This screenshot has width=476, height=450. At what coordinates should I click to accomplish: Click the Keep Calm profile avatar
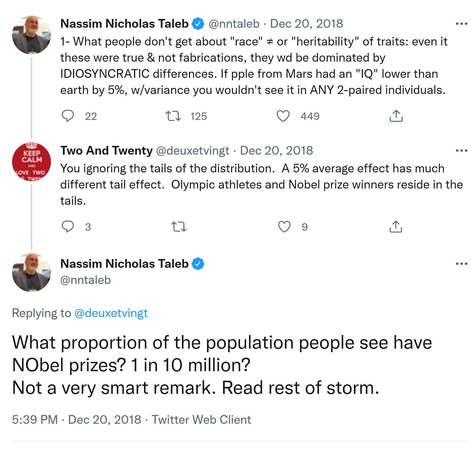(31, 162)
